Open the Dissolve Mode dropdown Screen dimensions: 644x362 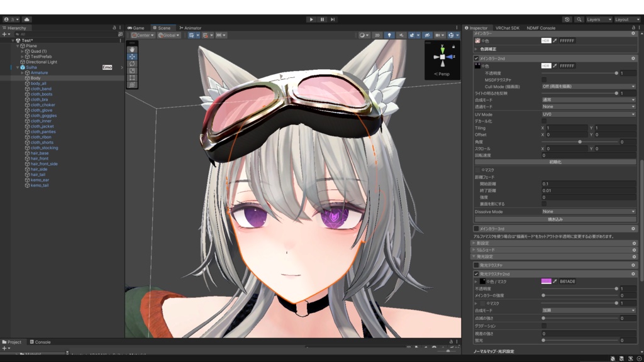point(589,212)
